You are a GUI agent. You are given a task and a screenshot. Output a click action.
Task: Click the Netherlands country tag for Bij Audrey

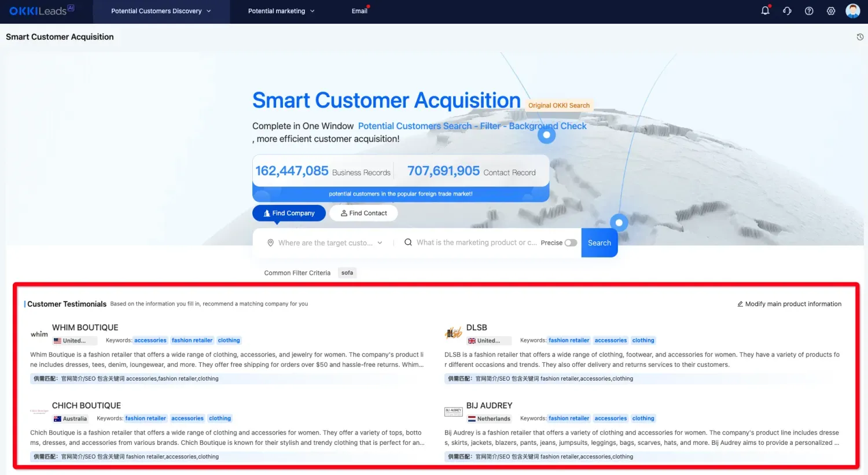490,419
